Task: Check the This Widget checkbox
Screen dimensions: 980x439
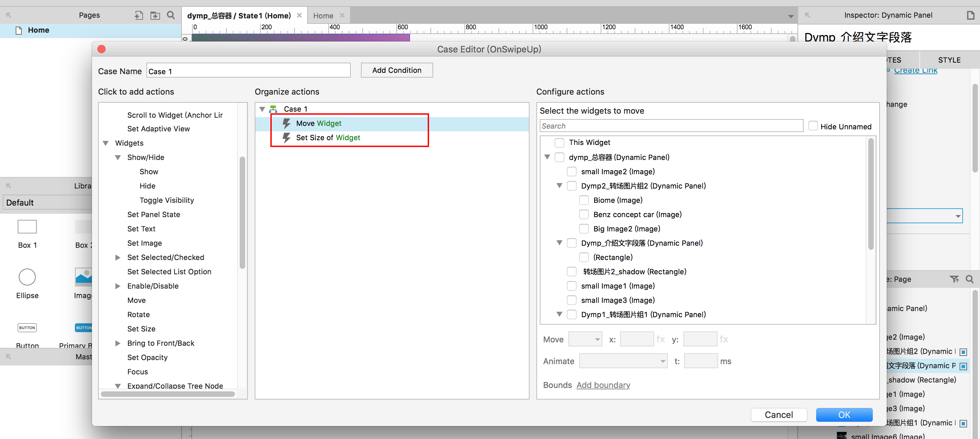Action: coord(559,143)
